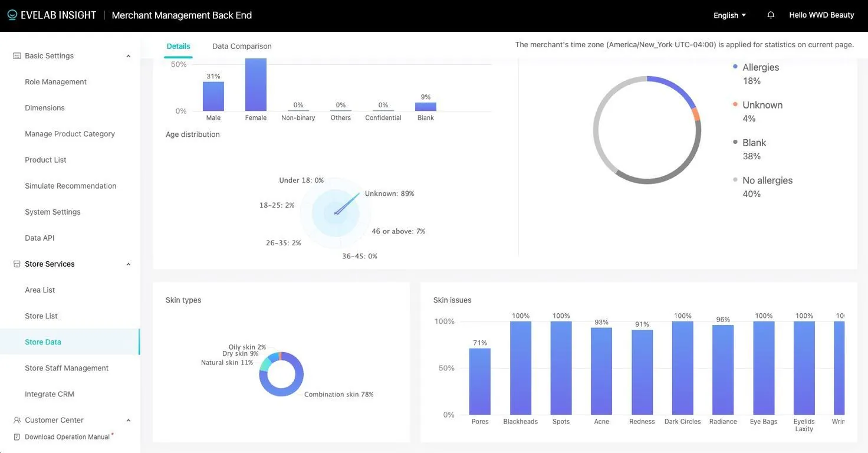868x453 pixels.
Task: Toggle the No allergies legend item
Action: point(762,180)
